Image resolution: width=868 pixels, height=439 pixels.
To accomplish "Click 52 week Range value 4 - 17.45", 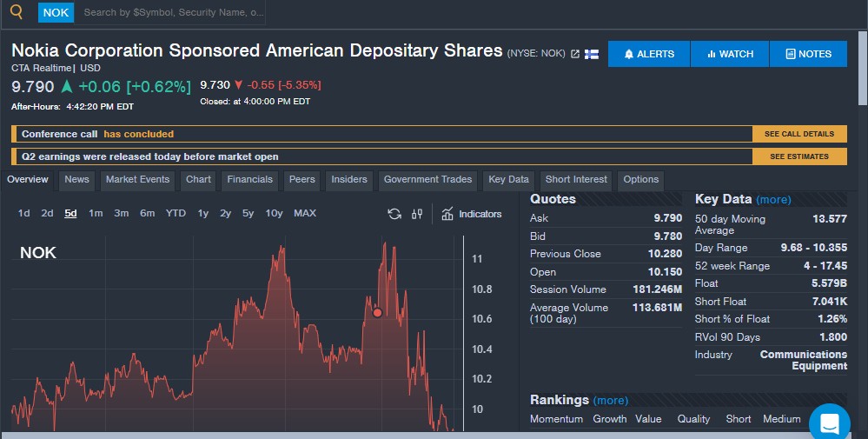I will tap(825, 266).
